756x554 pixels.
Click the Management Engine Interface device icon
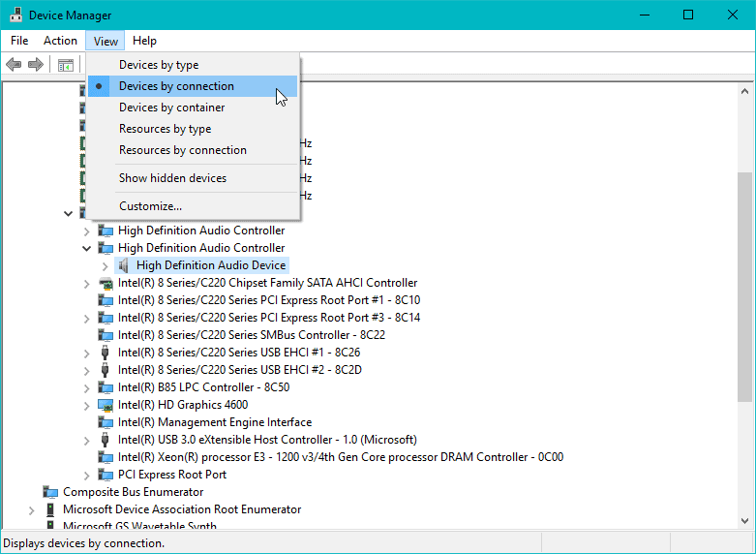click(106, 422)
